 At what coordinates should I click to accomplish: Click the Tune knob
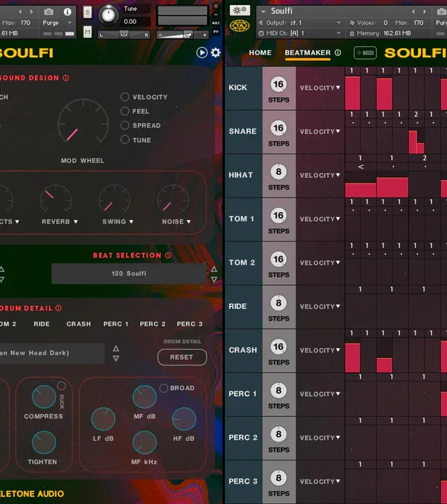click(x=108, y=15)
